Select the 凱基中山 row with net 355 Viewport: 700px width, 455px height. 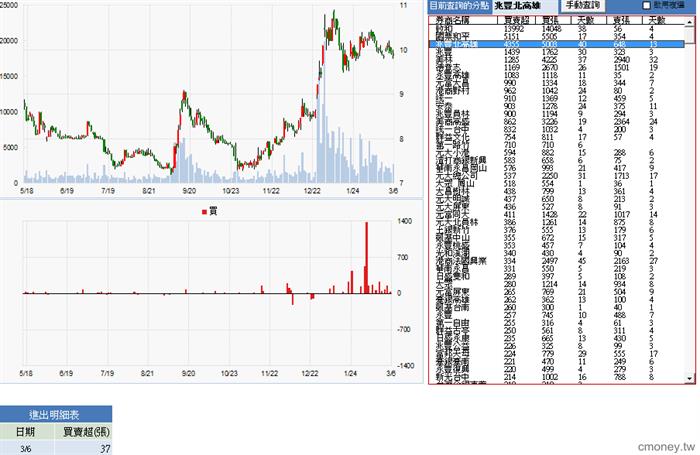click(x=557, y=238)
